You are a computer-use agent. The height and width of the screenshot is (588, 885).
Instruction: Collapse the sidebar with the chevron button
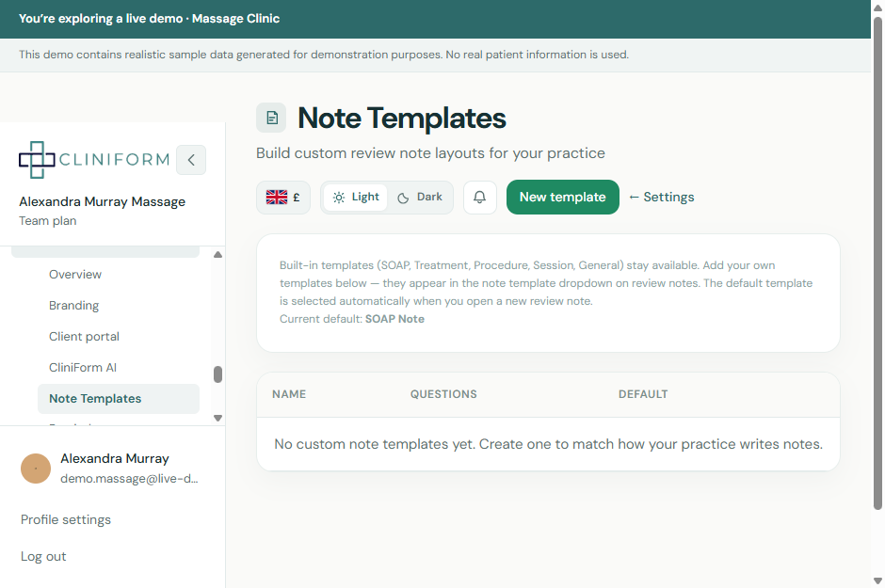pyautogui.click(x=191, y=160)
